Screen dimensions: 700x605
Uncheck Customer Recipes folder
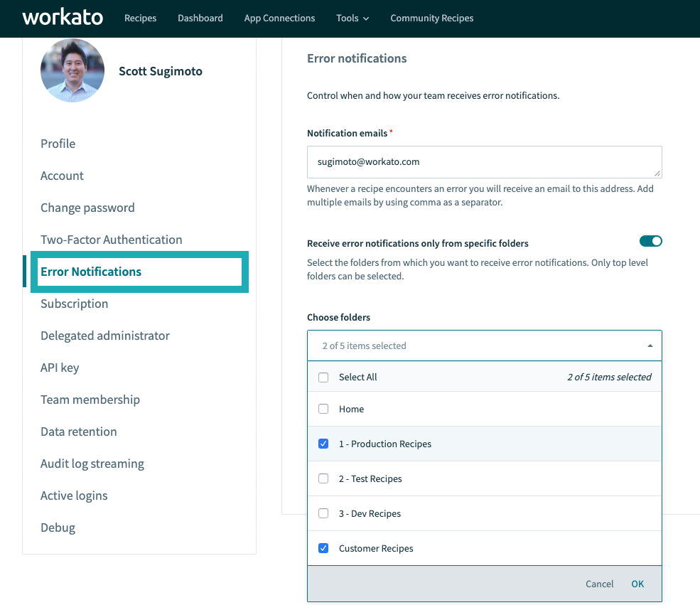[323, 548]
